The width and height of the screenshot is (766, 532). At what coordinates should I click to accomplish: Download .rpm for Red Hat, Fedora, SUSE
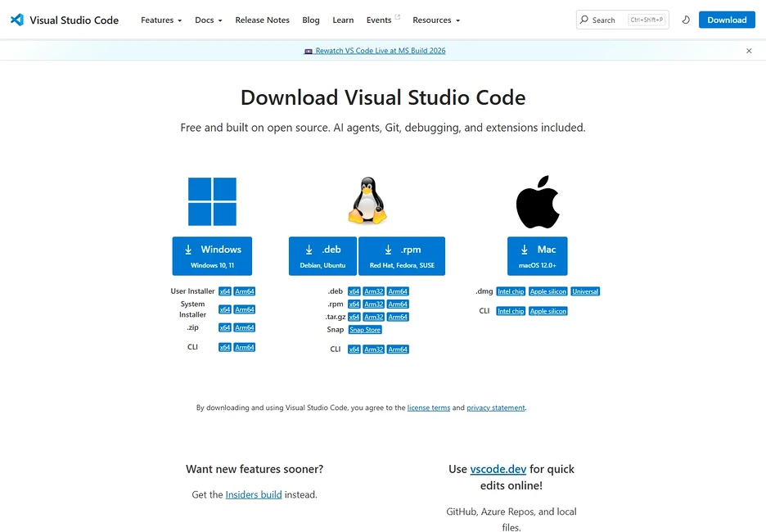click(x=402, y=256)
